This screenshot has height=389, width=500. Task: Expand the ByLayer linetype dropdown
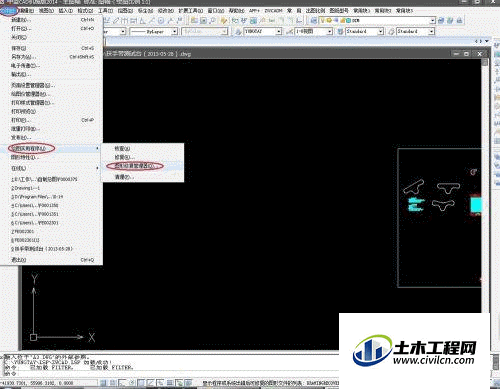(x=174, y=32)
